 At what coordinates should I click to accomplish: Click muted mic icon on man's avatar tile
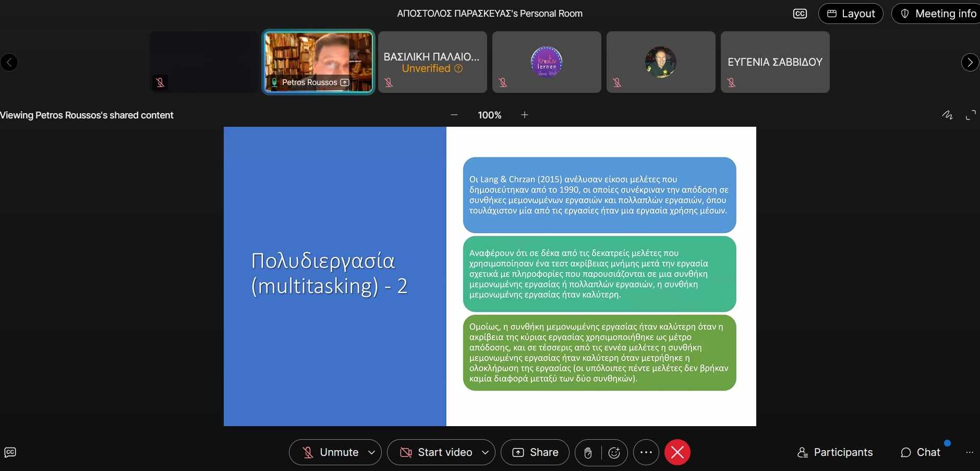[x=617, y=82]
